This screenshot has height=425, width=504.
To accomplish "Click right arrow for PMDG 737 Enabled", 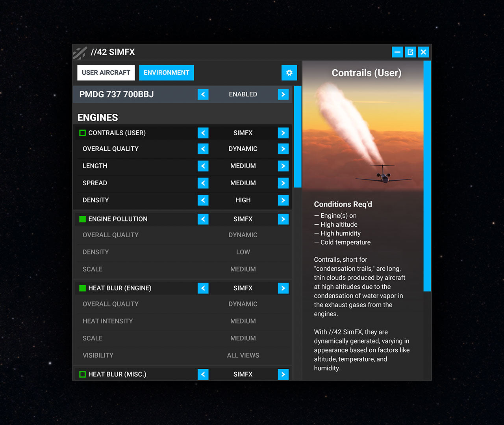I will tap(283, 94).
